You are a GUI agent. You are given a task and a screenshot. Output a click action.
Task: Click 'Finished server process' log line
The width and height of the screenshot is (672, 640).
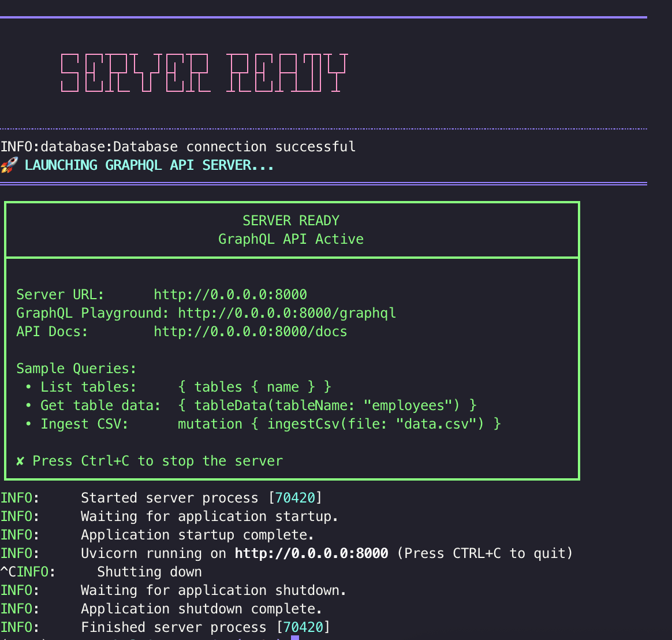coord(165,627)
